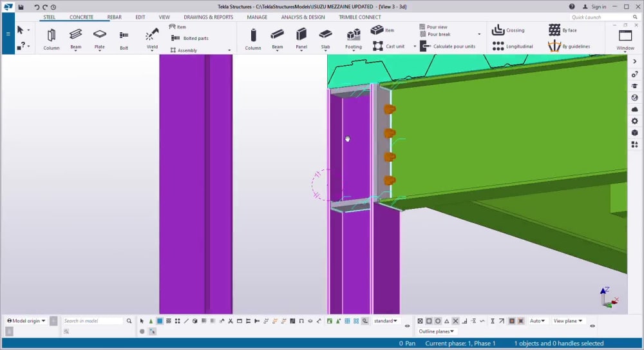Open the Model origin dropdown
This screenshot has height=350, width=644.
point(26,321)
